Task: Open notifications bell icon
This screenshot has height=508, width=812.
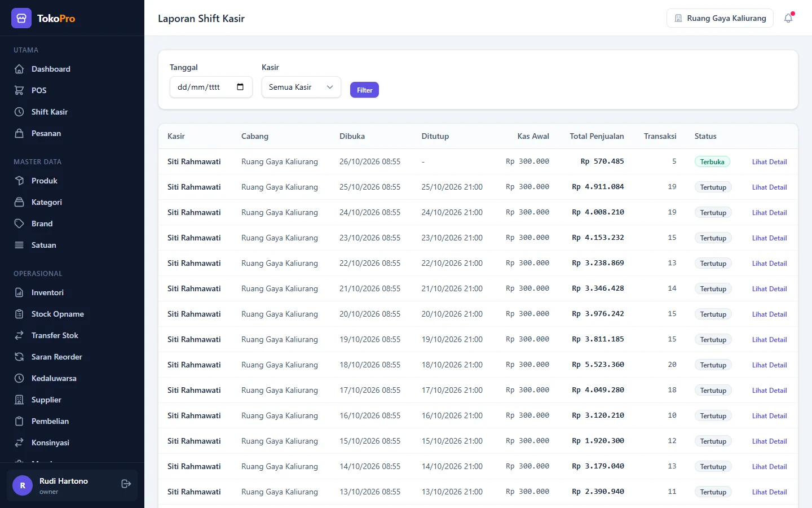Action: [788, 18]
